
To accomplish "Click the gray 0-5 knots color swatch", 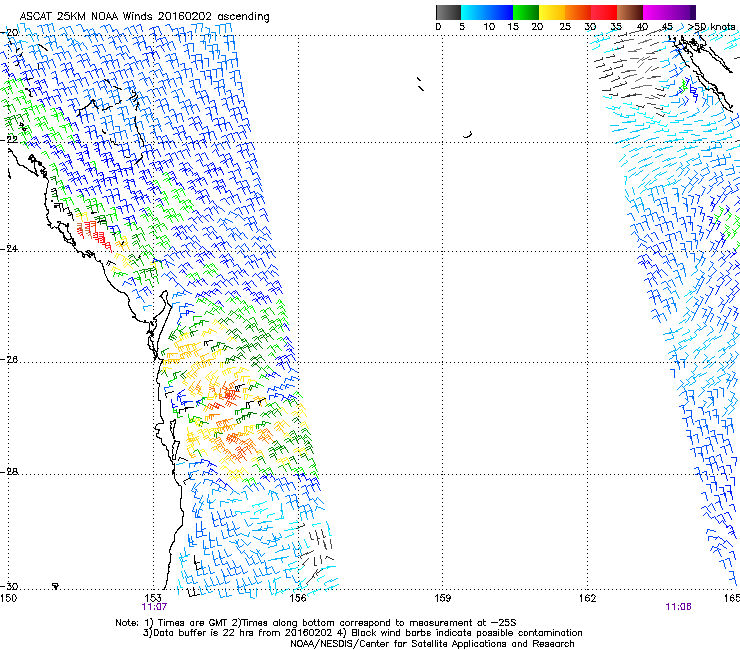I will [449, 12].
